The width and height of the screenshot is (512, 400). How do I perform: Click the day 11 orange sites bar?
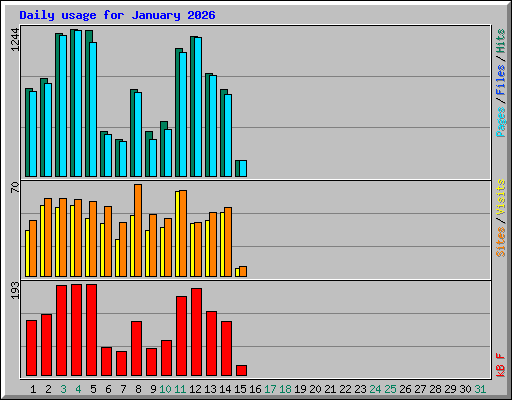click(x=183, y=233)
